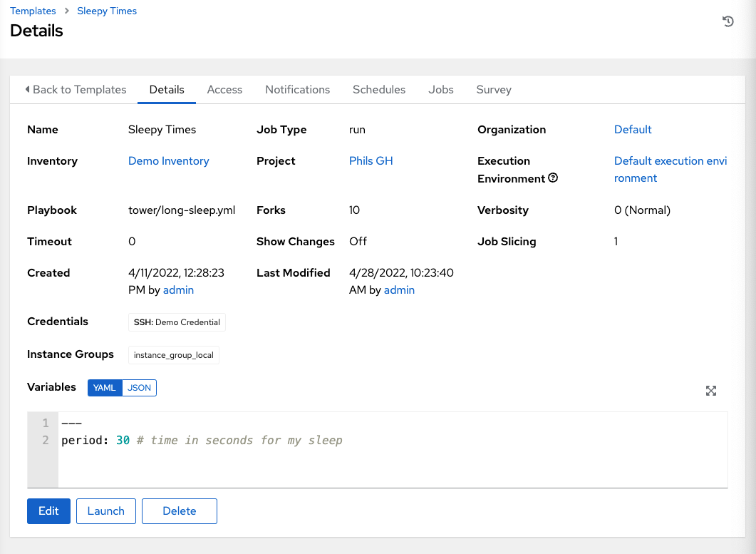This screenshot has width=756, height=554.
Task: Launch the Sleepy Times template
Action: pyautogui.click(x=106, y=511)
